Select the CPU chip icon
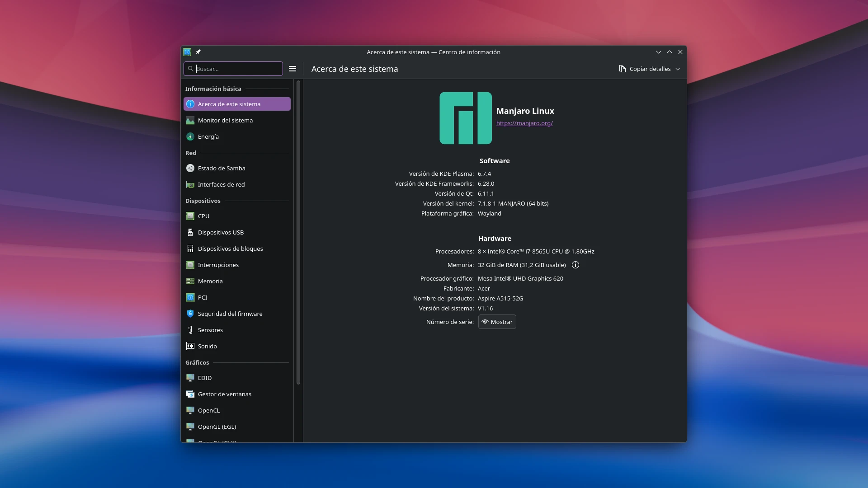868x488 pixels. [x=190, y=216]
